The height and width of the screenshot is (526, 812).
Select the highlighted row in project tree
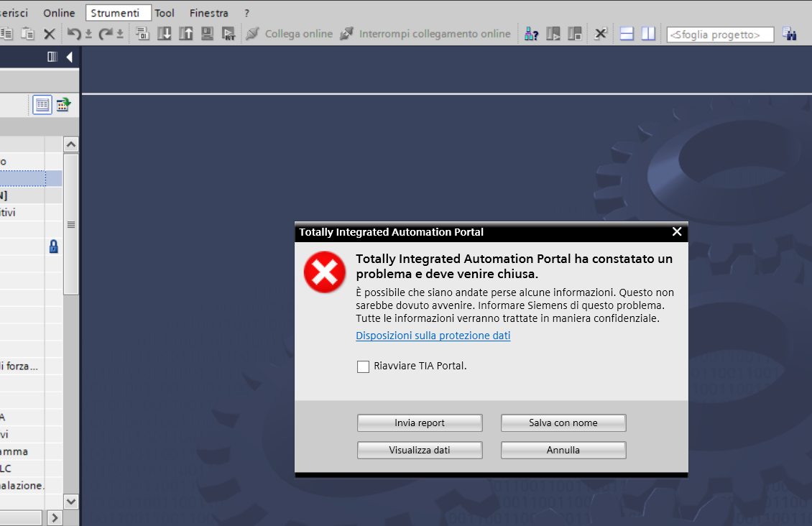[31, 179]
